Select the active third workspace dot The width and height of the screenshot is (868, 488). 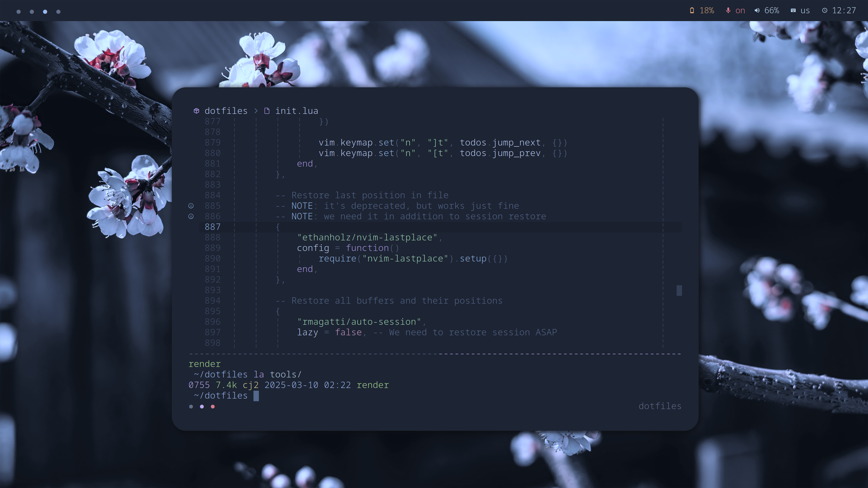(45, 12)
